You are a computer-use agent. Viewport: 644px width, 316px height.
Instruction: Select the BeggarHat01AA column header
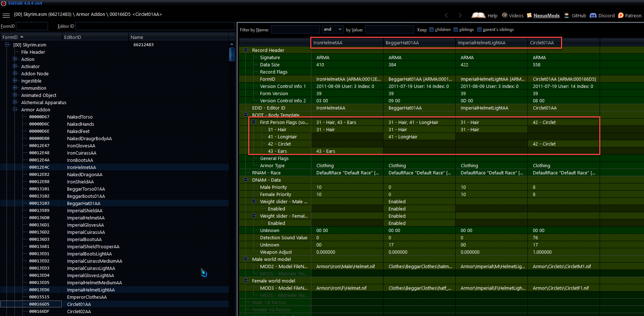[x=419, y=43]
